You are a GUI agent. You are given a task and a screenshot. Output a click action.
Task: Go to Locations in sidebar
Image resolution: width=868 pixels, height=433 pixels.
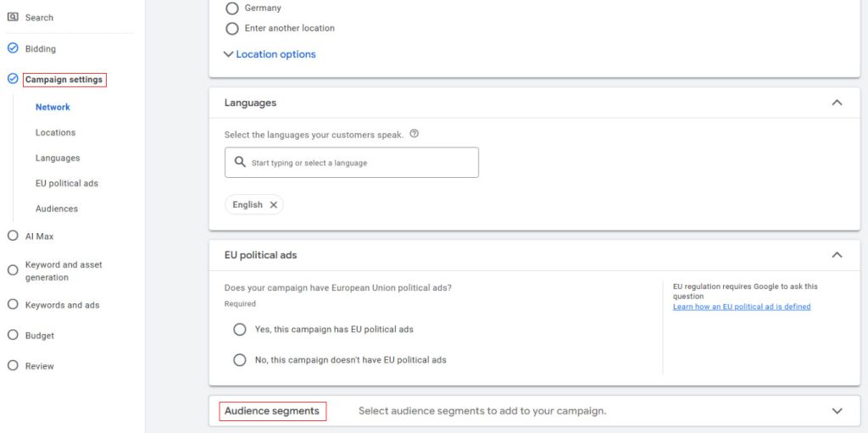point(55,133)
